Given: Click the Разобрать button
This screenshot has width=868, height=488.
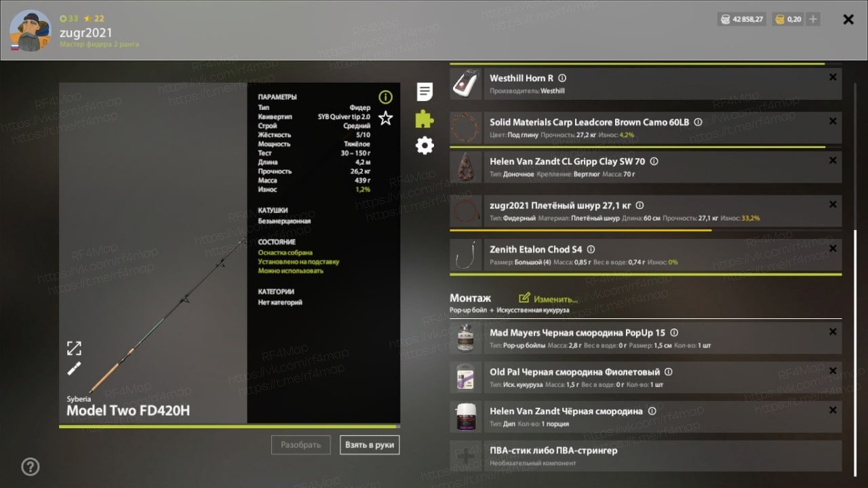Looking at the screenshot, I should click(301, 445).
